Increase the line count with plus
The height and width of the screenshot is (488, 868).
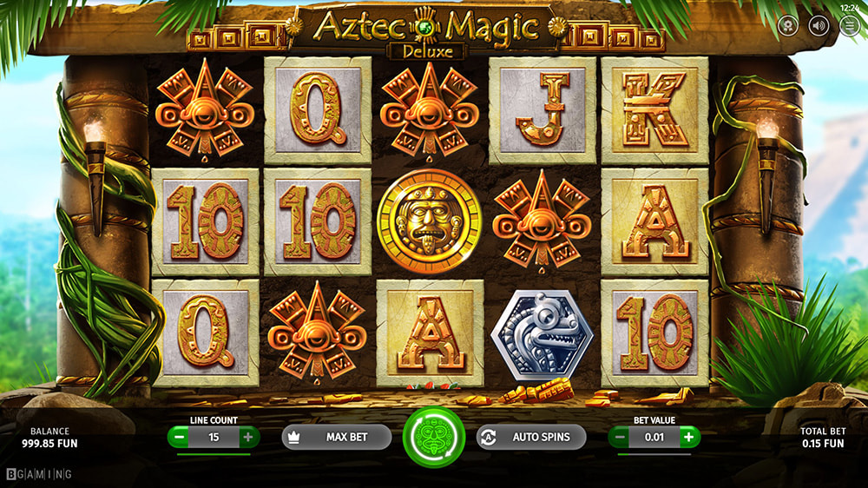248,437
